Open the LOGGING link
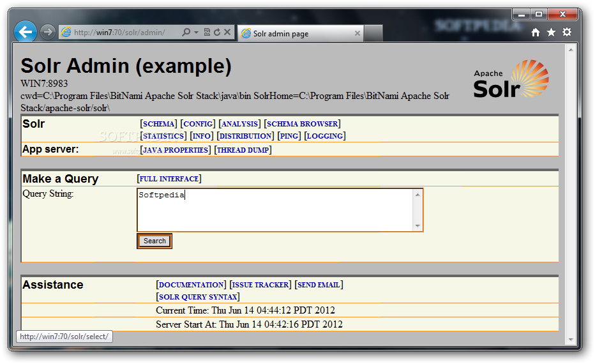Screen dimensions: 595x364 click(x=325, y=136)
